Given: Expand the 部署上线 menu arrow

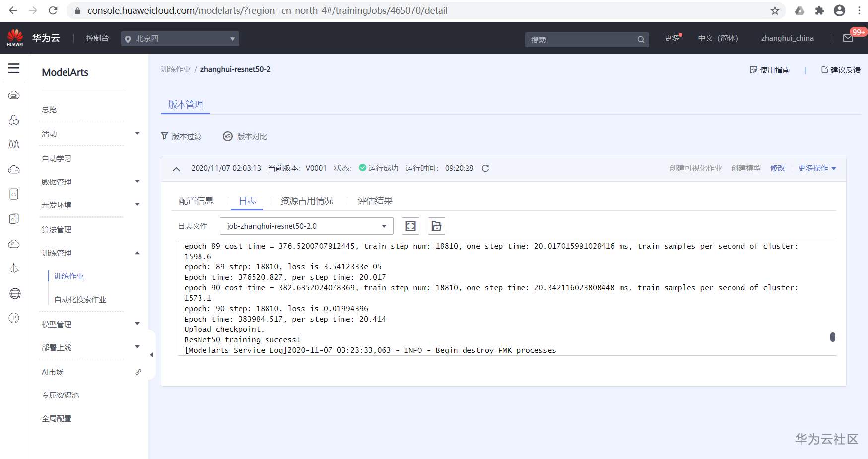Looking at the screenshot, I should 137,347.
